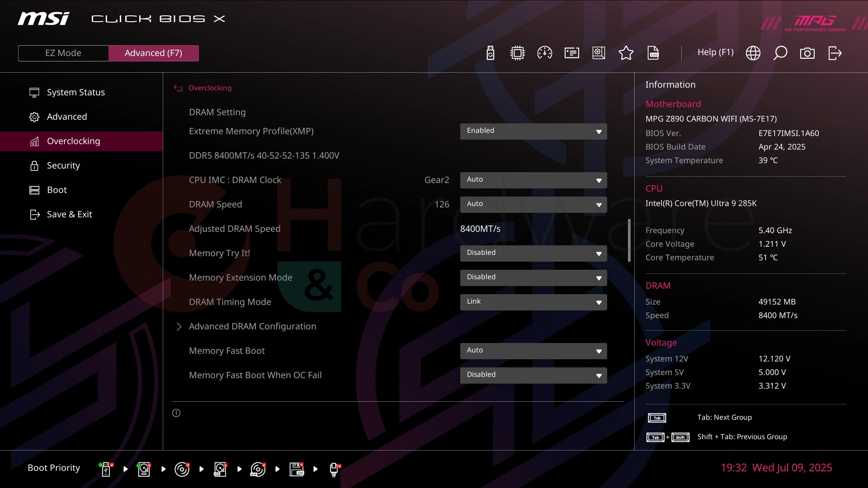This screenshot has width=868, height=488.
Task: Select the network boot device icon
Action: point(335,469)
